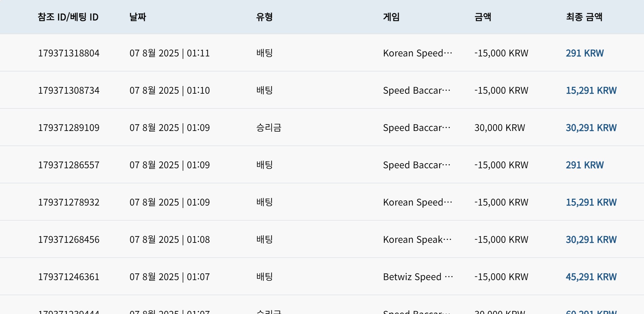The height and width of the screenshot is (314, 644).
Task: Click the 참조 ID/베팅 ID column header
Action: tap(68, 17)
